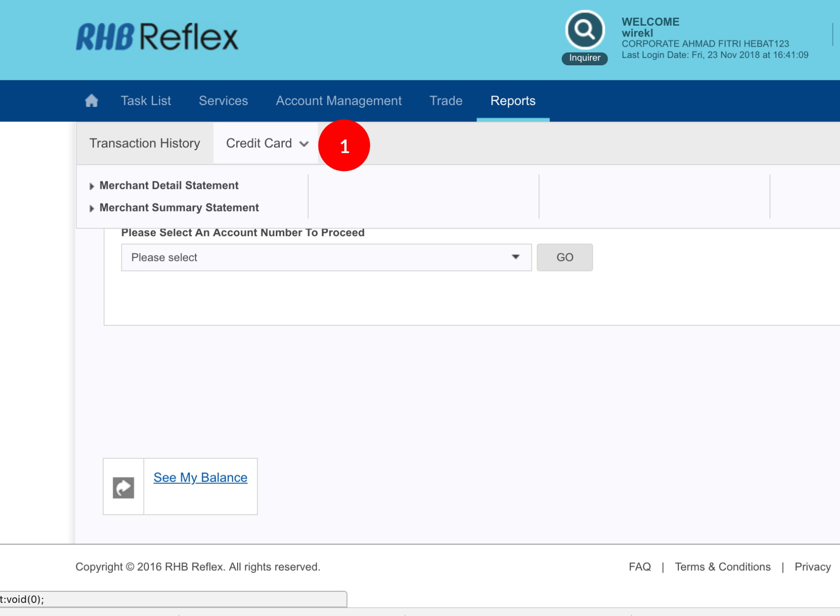
Task: Open Terms & Conditions footer link
Action: click(x=722, y=567)
